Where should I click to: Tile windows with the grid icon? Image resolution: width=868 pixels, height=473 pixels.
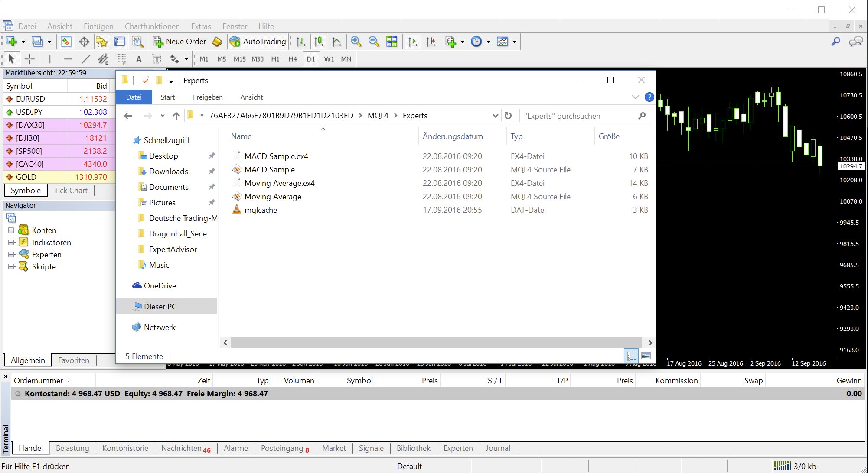(x=392, y=42)
